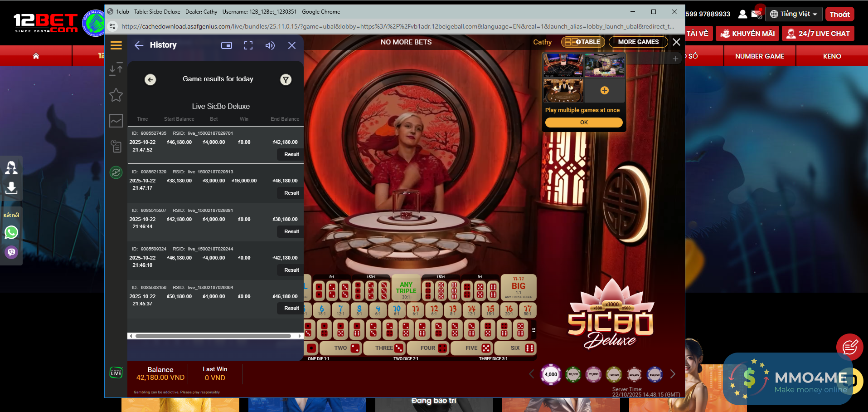View site information icon in Chrome address bar
868x412 pixels.
(113, 26)
